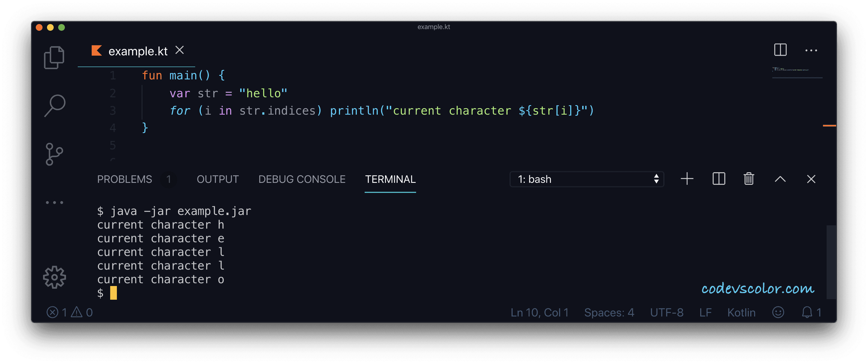Open the Source Control view
The width and height of the screenshot is (868, 364).
[x=54, y=154]
